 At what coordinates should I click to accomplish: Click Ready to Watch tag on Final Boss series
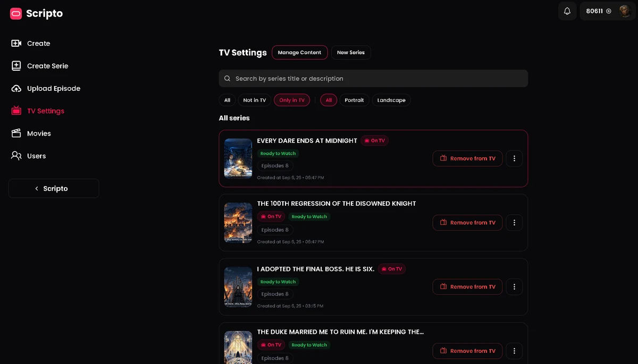[x=278, y=282]
